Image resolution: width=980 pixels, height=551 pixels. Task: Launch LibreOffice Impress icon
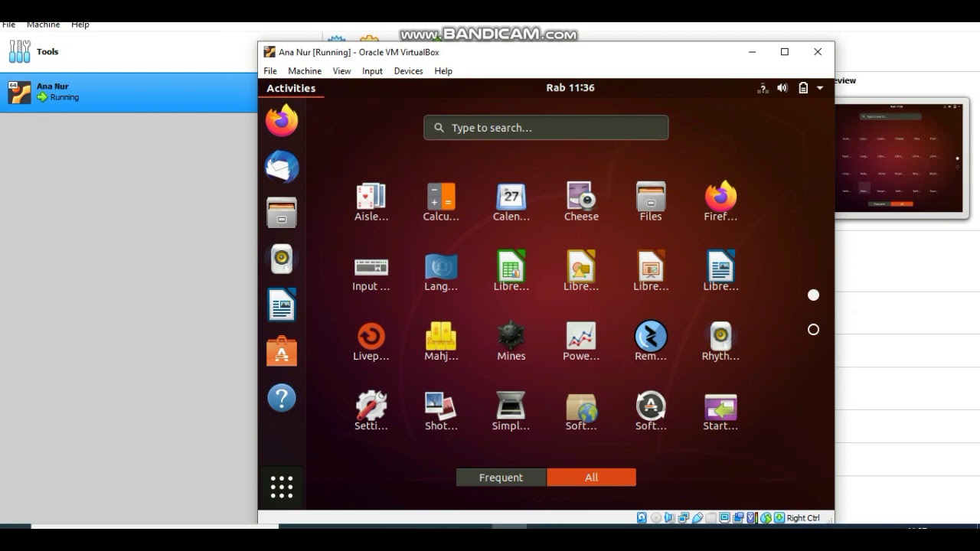tap(651, 272)
